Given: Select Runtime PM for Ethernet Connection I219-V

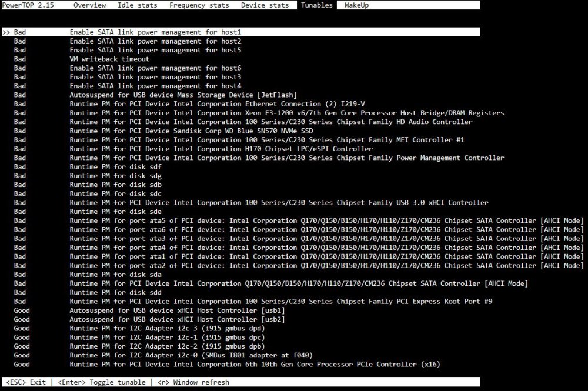Looking at the screenshot, I should (189, 104).
